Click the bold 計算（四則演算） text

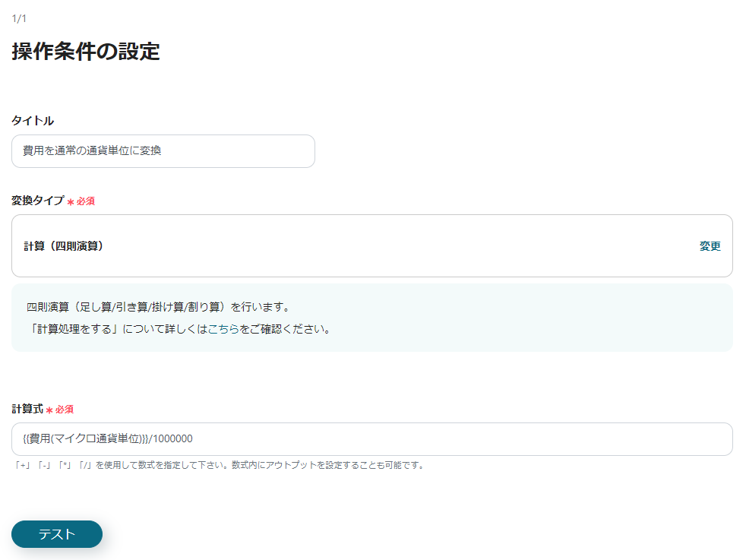click(64, 245)
